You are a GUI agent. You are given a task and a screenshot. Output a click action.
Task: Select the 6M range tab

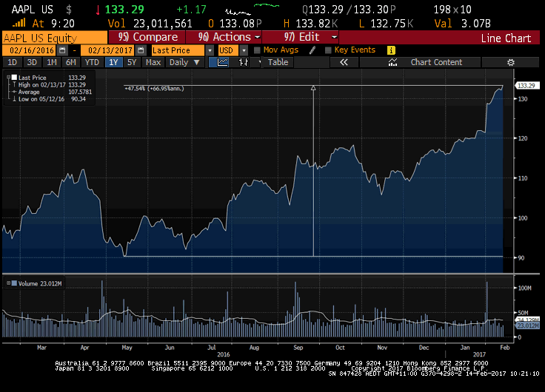(x=71, y=62)
